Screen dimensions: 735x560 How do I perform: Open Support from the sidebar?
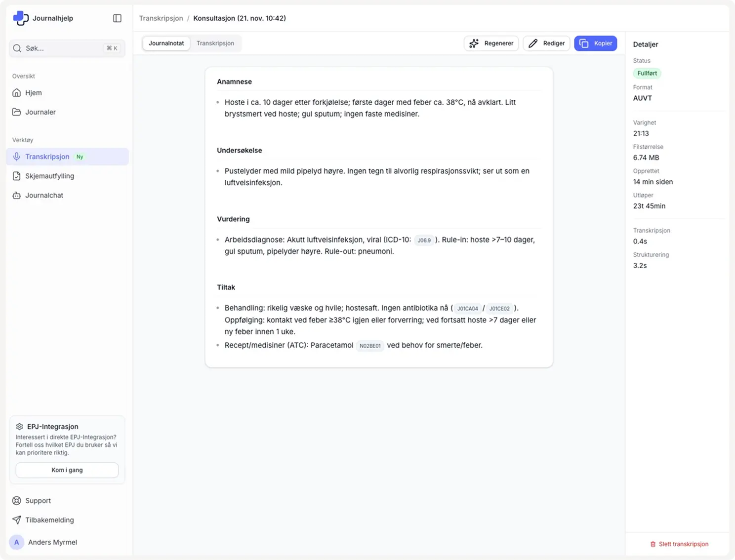(38, 501)
